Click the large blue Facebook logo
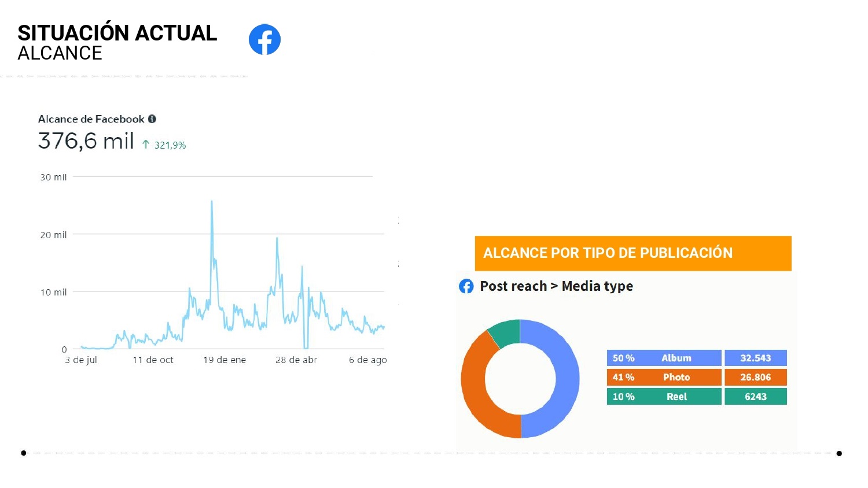Image resolution: width=868 pixels, height=488 pixels. [x=264, y=39]
